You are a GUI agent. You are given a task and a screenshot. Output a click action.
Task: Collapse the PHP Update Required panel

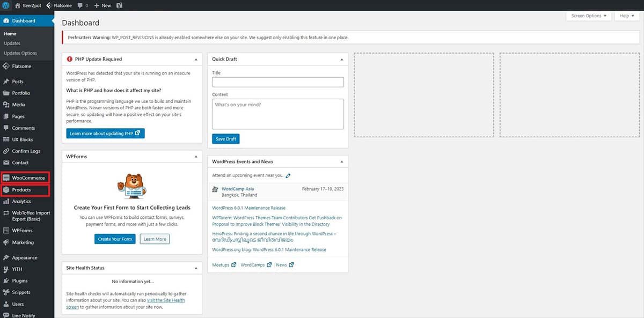coord(196,60)
